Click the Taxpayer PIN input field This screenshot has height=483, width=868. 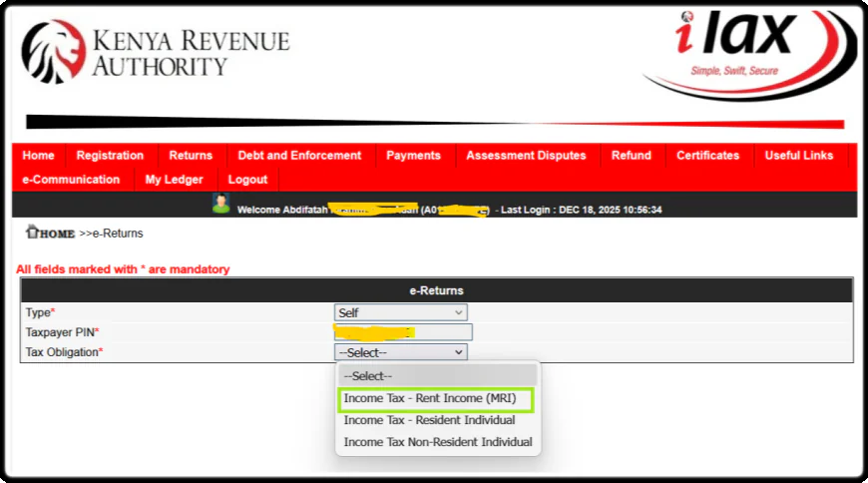(x=403, y=332)
